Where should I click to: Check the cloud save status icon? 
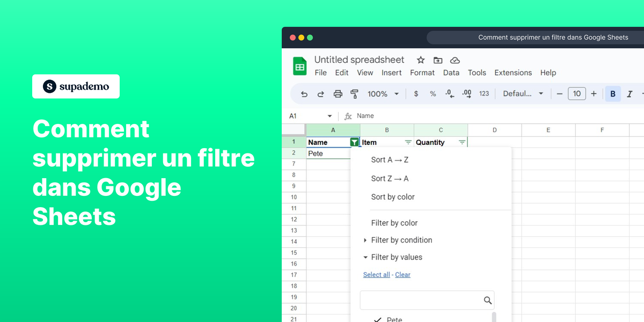click(455, 60)
